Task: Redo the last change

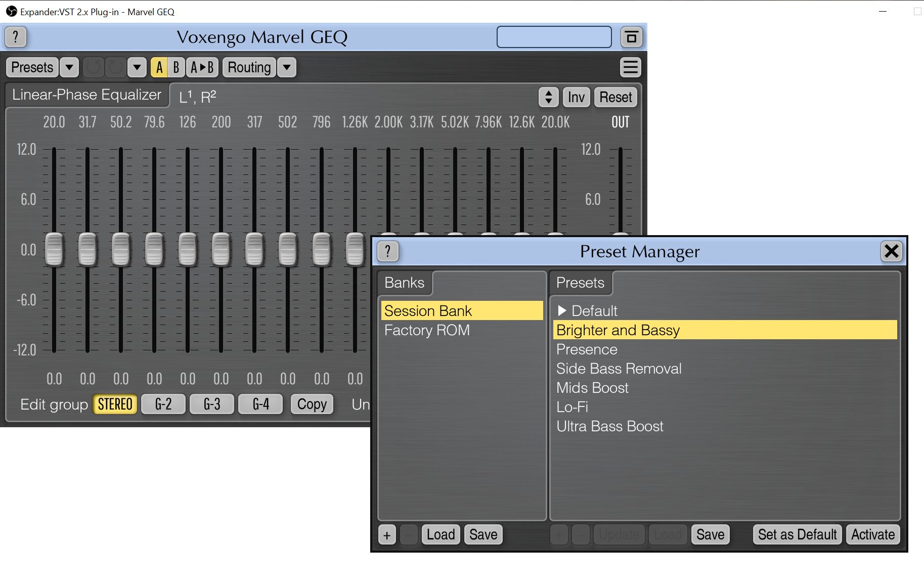Action: [x=116, y=67]
